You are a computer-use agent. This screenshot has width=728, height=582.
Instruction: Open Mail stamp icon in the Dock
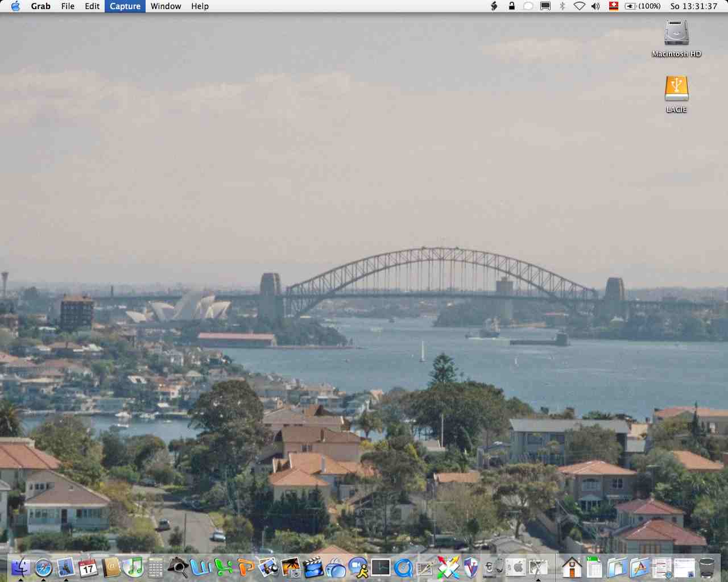[x=66, y=567]
